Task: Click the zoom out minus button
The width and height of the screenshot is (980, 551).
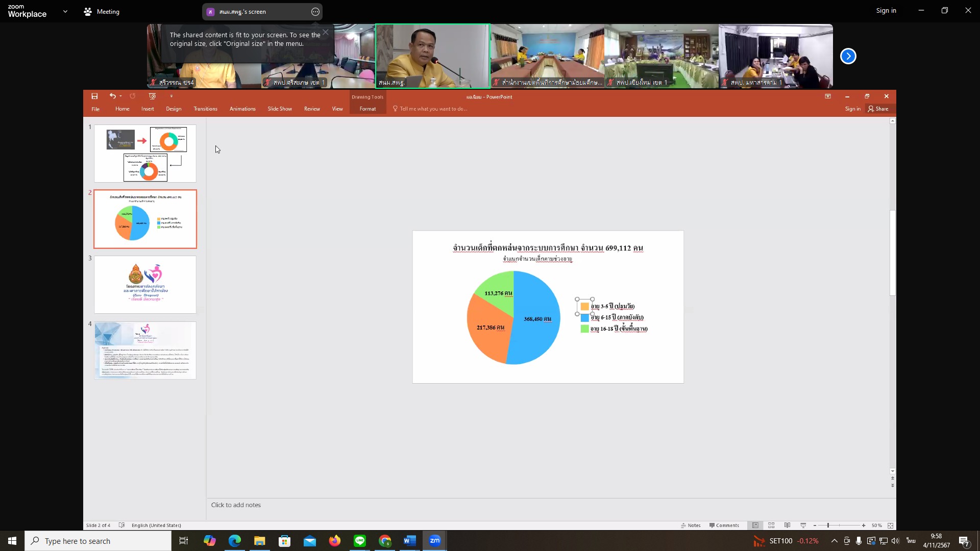Action: coord(815,525)
